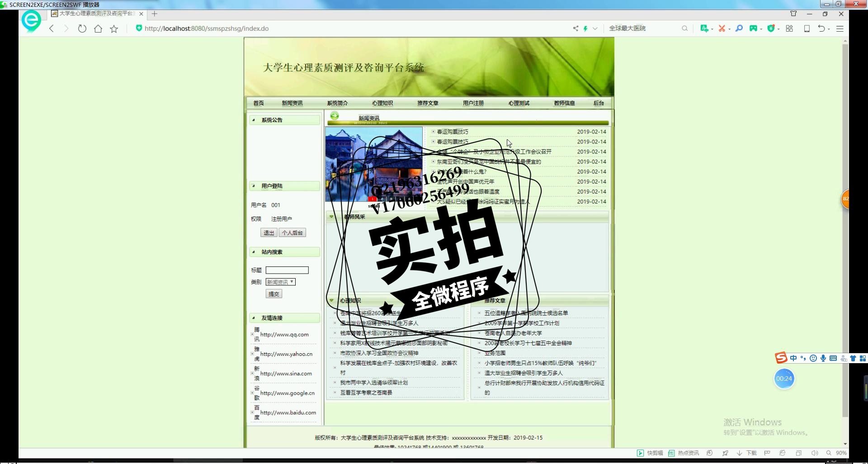Close the 大学生心理素质测评 tab

pyautogui.click(x=141, y=14)
